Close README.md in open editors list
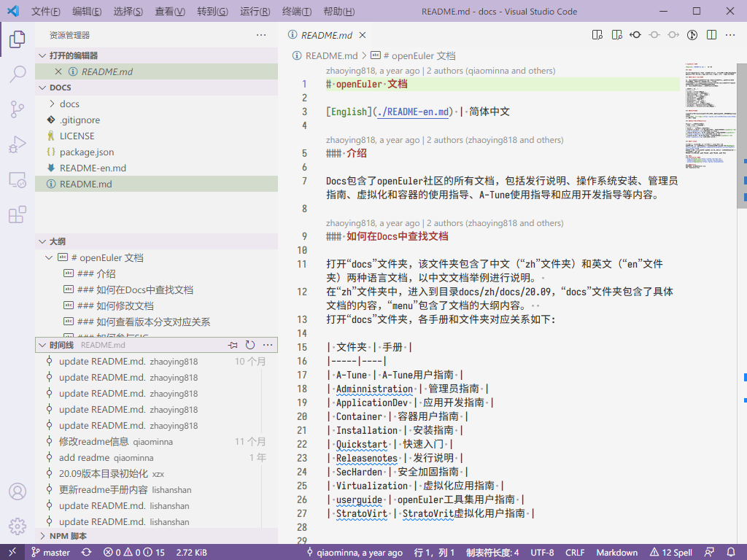This screenshot has height=560, width=747. point(58,71)
